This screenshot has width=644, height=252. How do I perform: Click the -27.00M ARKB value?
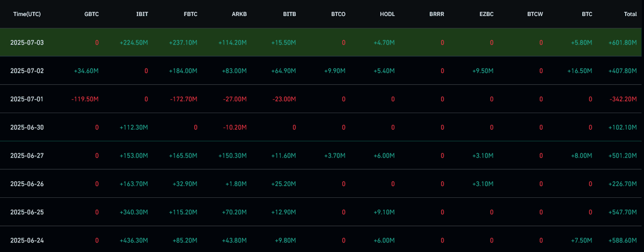pyautogui.click(x=235, y=99)
